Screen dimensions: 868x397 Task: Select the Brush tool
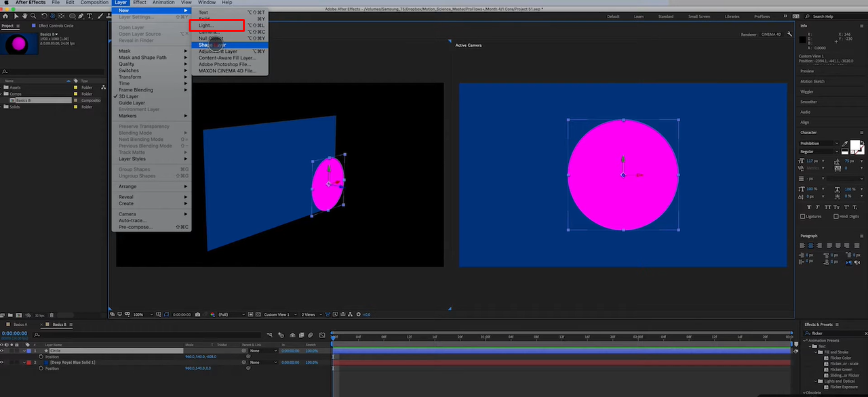pos(100,16)
